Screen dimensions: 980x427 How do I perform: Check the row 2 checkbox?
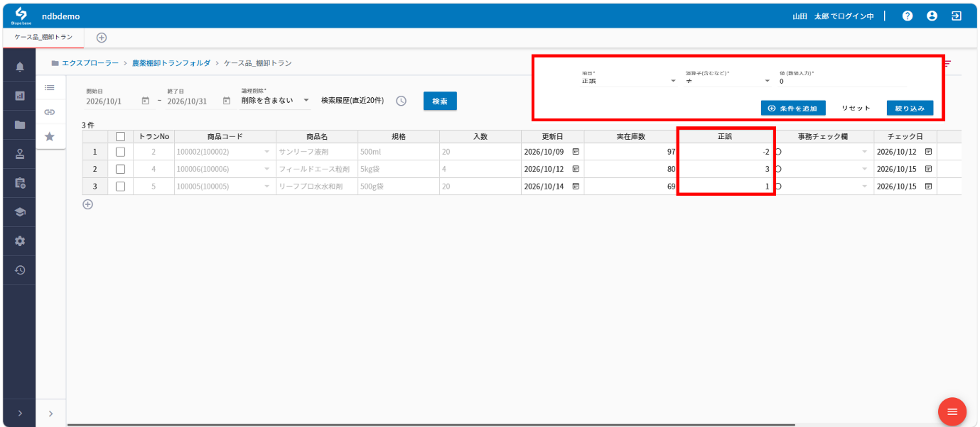[120, 169]
